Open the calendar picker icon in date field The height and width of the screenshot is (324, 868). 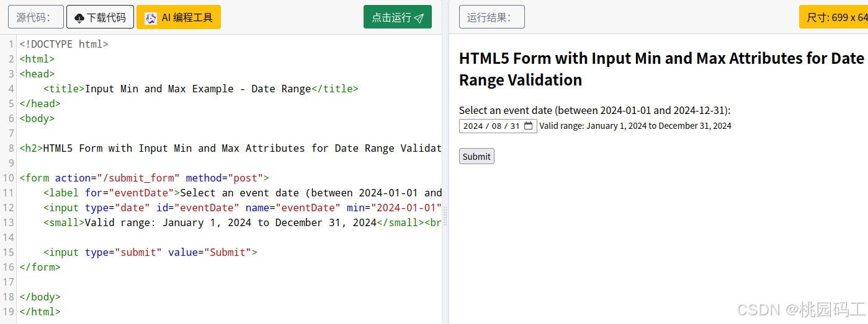529,126
